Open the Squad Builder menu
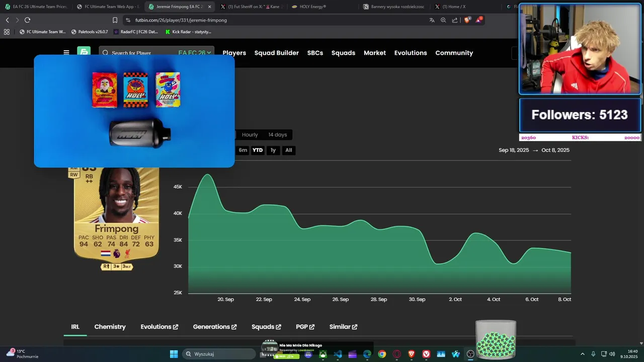 click(x=277, y=53)
